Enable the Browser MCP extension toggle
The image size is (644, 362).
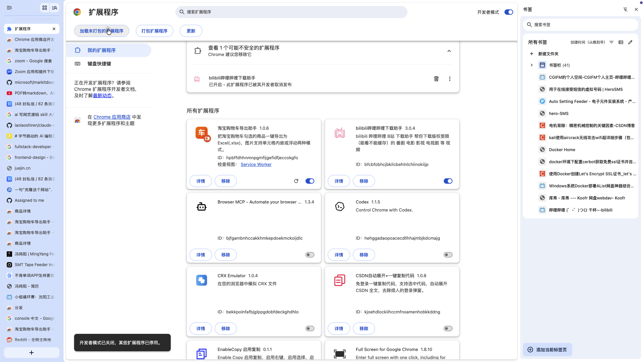310,255
